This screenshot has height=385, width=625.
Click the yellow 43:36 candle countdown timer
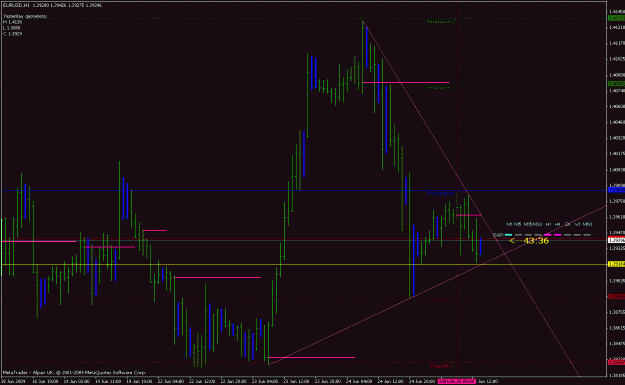[x=529, y=241]
